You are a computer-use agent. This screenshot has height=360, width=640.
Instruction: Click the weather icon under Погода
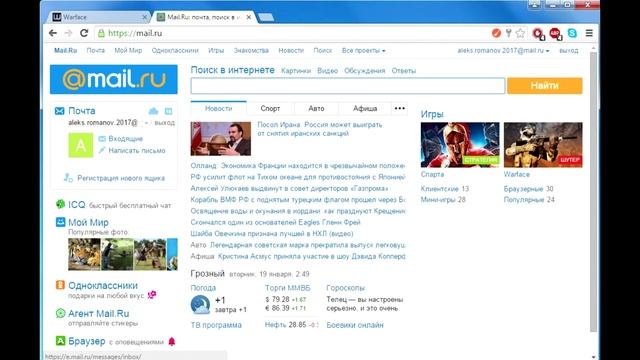(x=200, y=304)
